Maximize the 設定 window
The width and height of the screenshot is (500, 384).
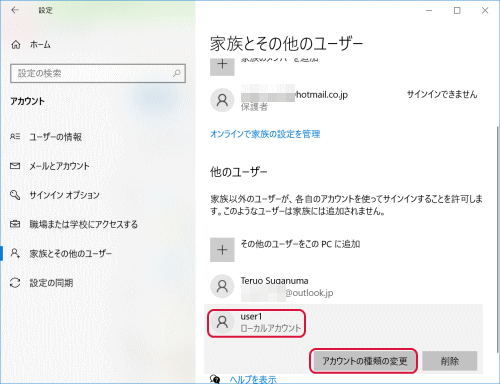tap(457, 10)
